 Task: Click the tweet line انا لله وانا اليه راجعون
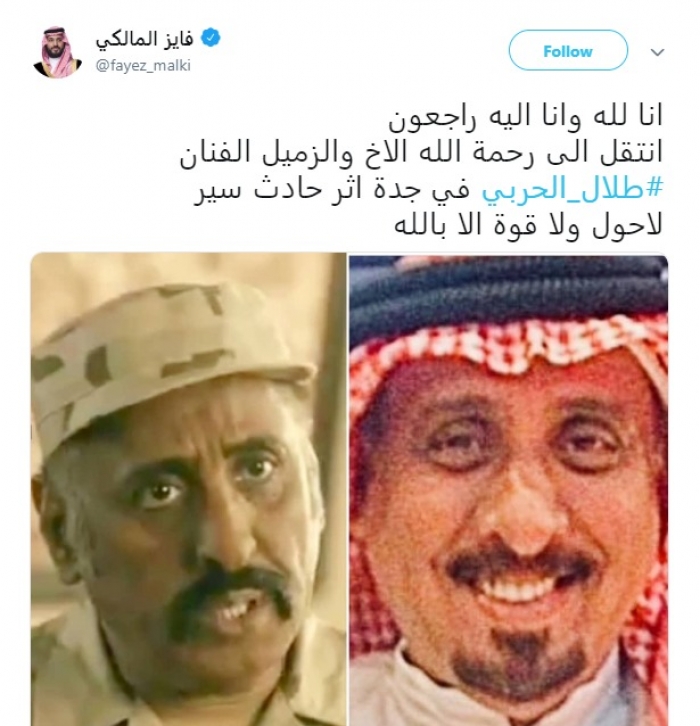pyautogui.click(x=525, y=117)
